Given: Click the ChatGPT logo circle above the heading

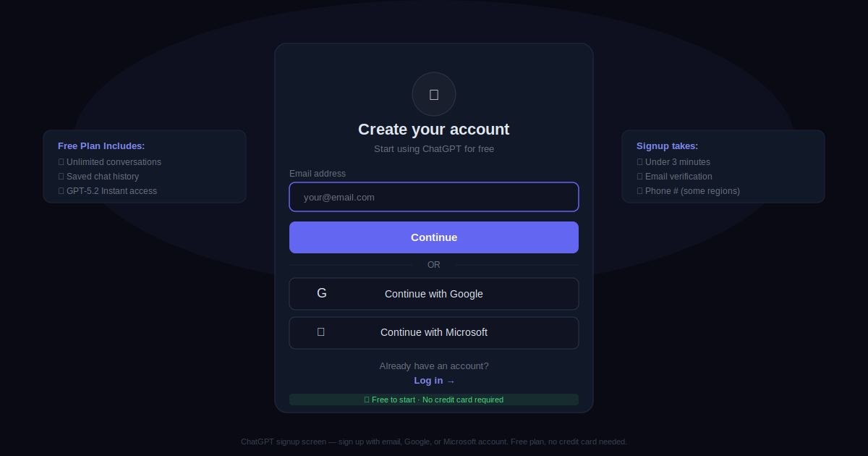Looking at the screenshot, I should click(434, 94).
